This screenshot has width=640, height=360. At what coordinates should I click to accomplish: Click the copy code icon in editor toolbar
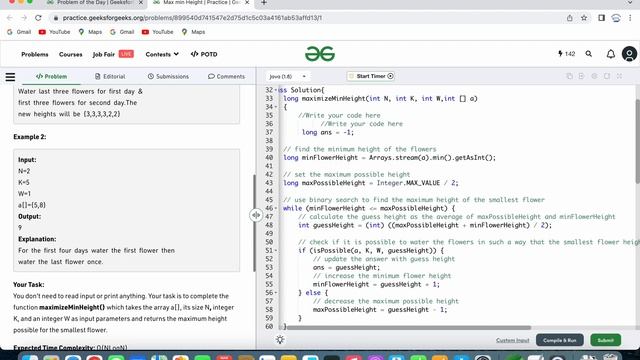pos(569,76)
